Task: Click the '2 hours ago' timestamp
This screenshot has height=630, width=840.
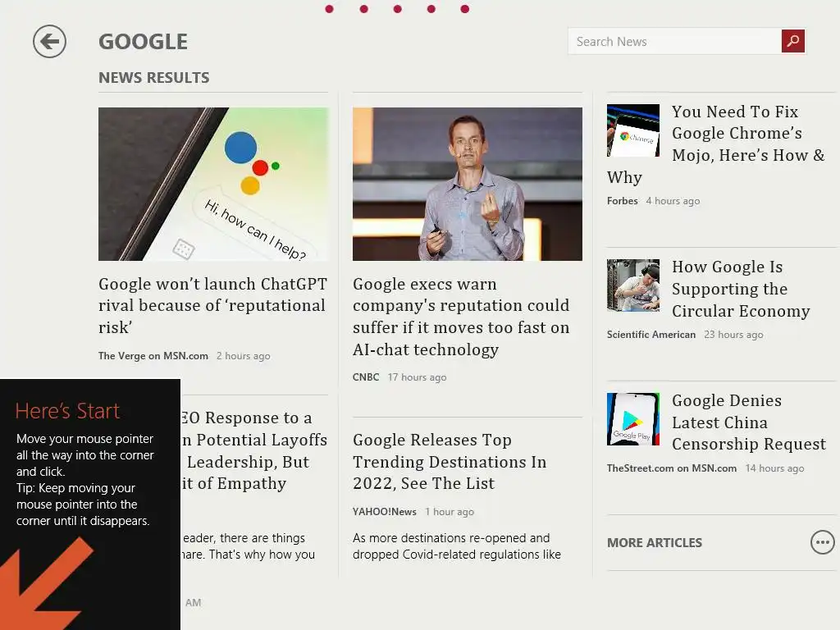Action: 243,356
